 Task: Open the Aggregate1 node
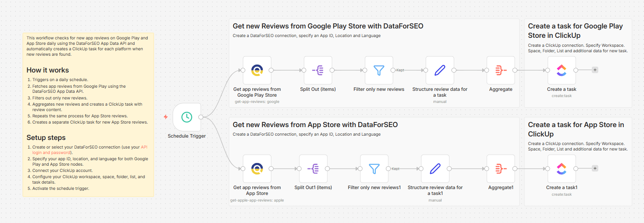pyautogui.click(x=501, y=168)
